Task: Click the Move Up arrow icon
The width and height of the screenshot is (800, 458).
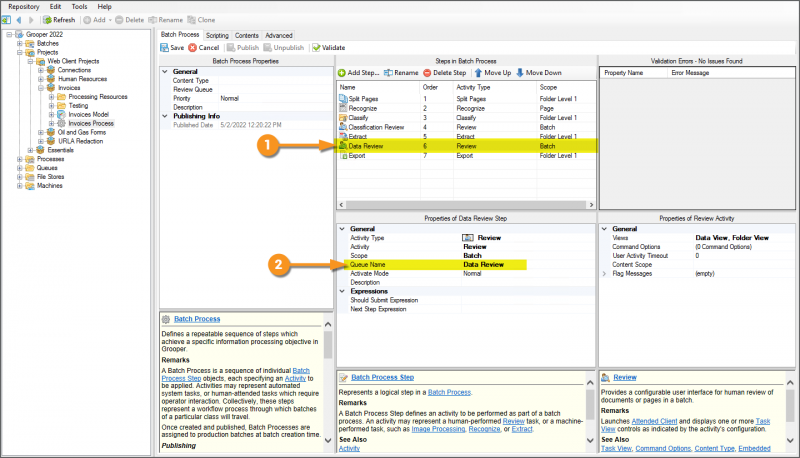Action: (x=479, y=73)
